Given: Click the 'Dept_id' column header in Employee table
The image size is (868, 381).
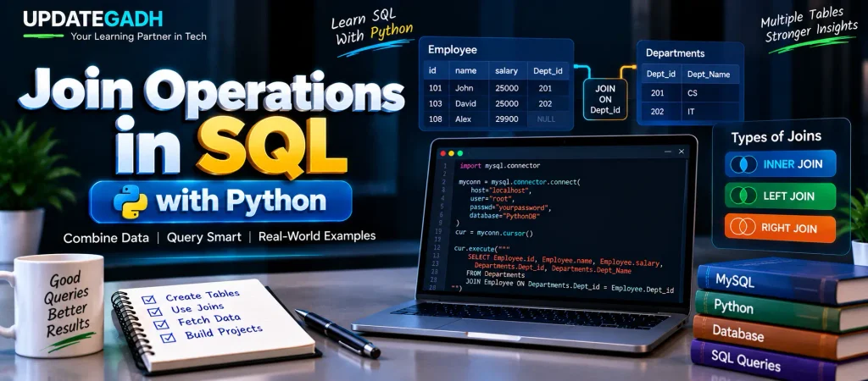Looking at the screenshot, I should click(x=548, y=71).
